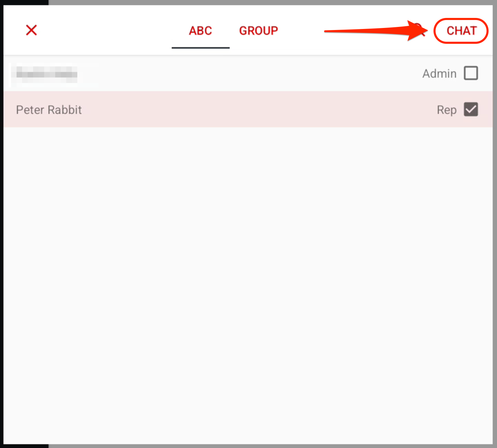Click the Admin role label
The height and width of the screenshot is (448, 497).
point(439,74)
